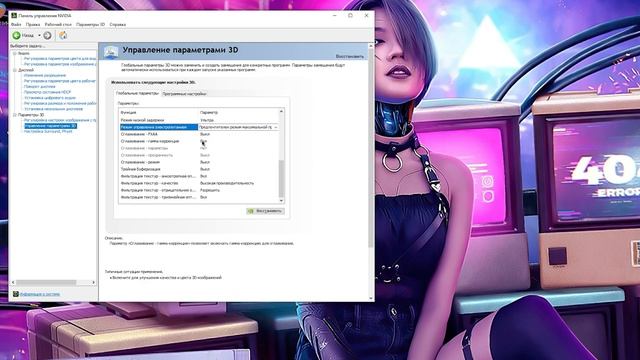This screenshot has width=640, height=360.
Task: Click the task tree scroll-right arrow
Action: [93, 282]
